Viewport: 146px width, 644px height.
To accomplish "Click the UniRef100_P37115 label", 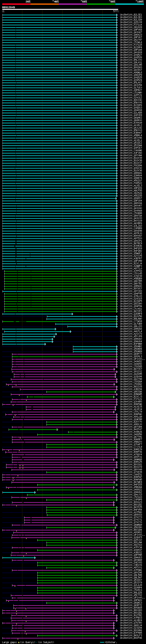I will [x=131, y=45].
